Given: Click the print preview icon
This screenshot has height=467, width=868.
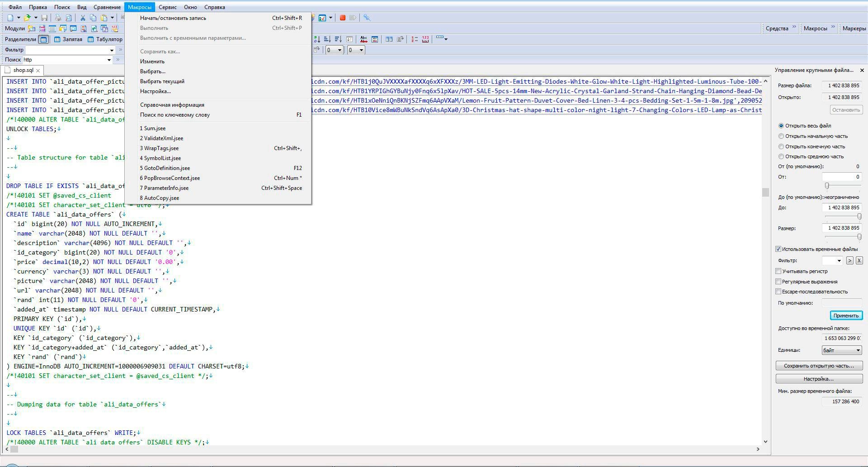Looking at the screenshot, I should (68, 18).
